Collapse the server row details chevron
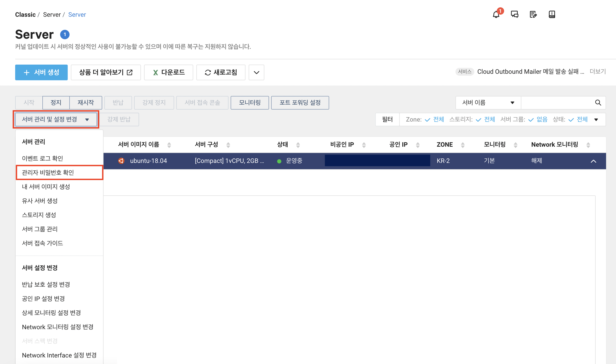 click(x=593, y=161)
